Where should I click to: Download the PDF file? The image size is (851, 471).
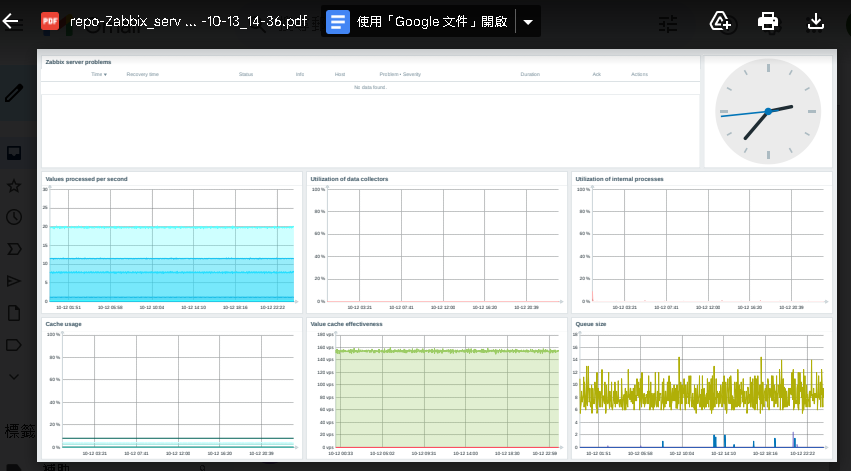pyautogui.click(x=816, y=22)
